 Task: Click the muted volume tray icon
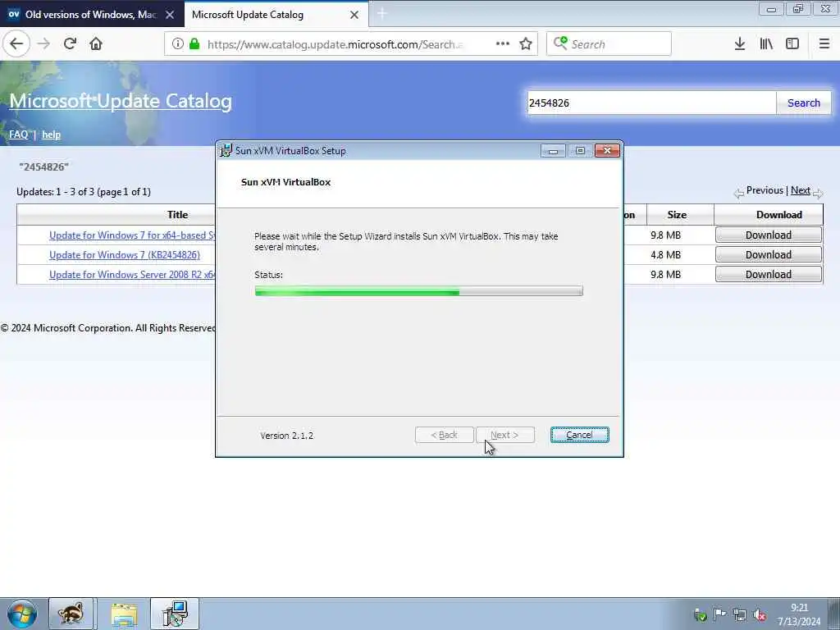tap(759, 614)
